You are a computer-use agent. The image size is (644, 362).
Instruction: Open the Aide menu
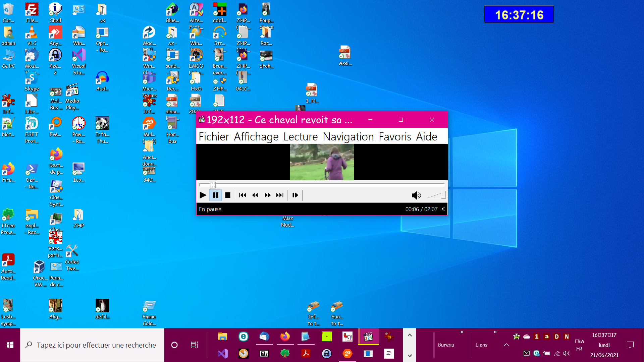point(426,137)
